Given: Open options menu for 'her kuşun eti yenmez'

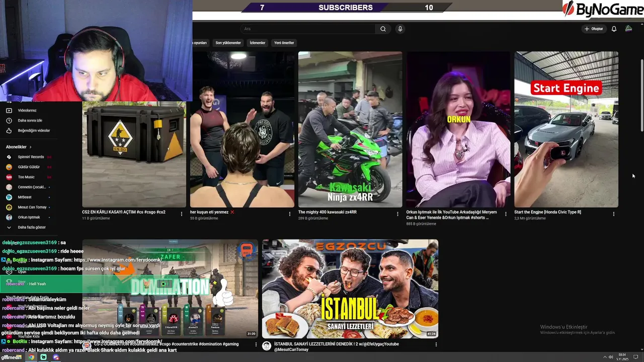Looking at the screenshot, I should pyautogui.click(x=290, y=214).
